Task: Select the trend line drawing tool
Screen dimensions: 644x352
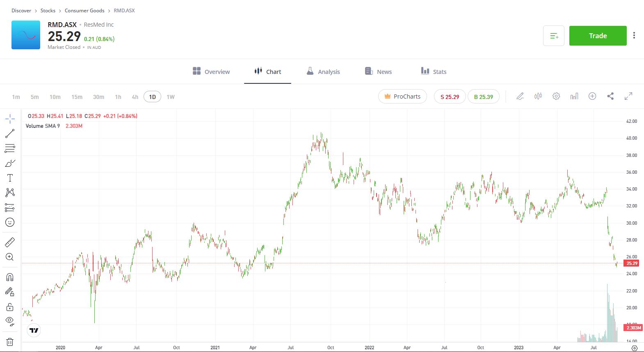Action: (10, 133)
